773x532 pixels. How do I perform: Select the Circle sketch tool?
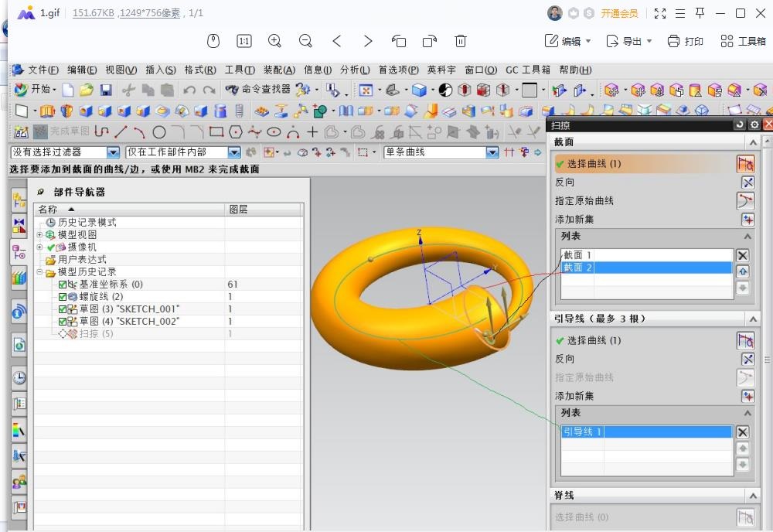pos(158,132)
